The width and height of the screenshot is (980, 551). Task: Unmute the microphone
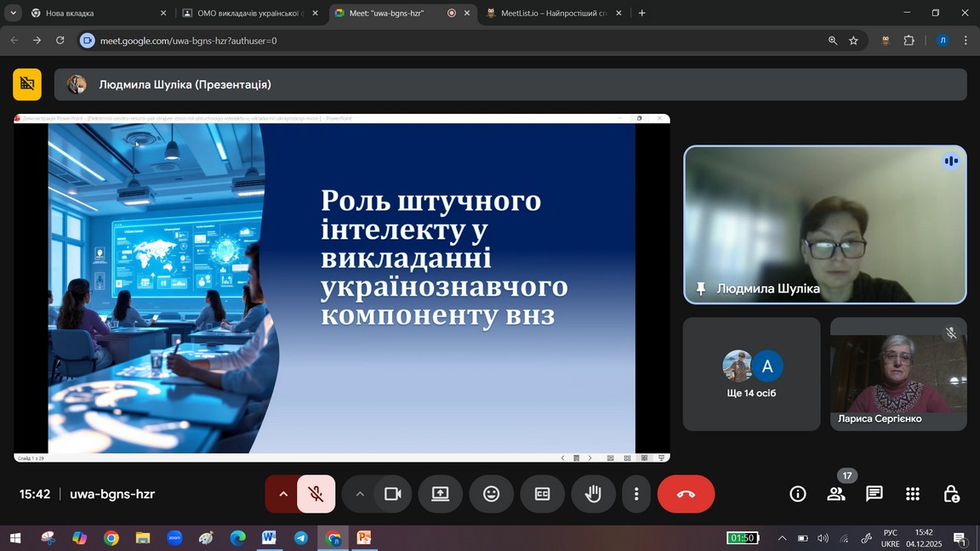point(316,494)
